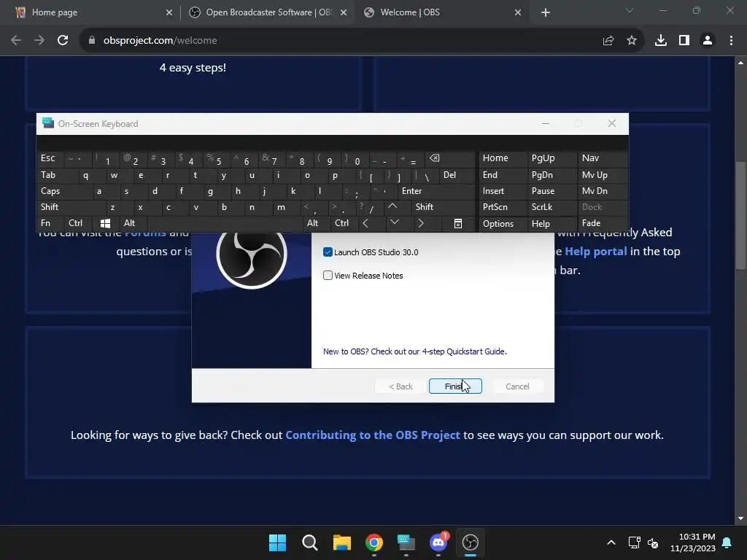The width and height of the screenshot is (747, 560).
Task: Open a new browser tab
Action: 546,12
